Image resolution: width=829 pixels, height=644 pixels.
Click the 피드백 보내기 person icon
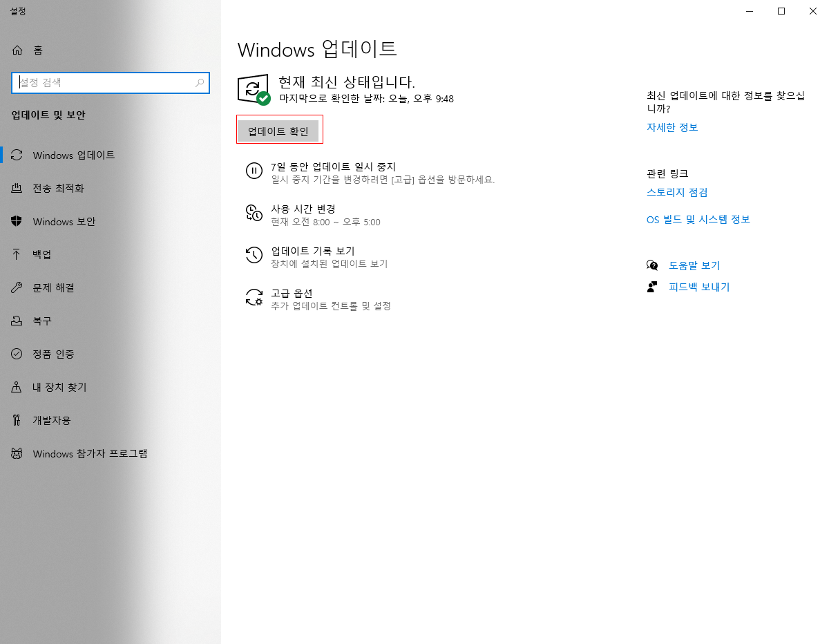pyautogui.click(x=652, y=287)
